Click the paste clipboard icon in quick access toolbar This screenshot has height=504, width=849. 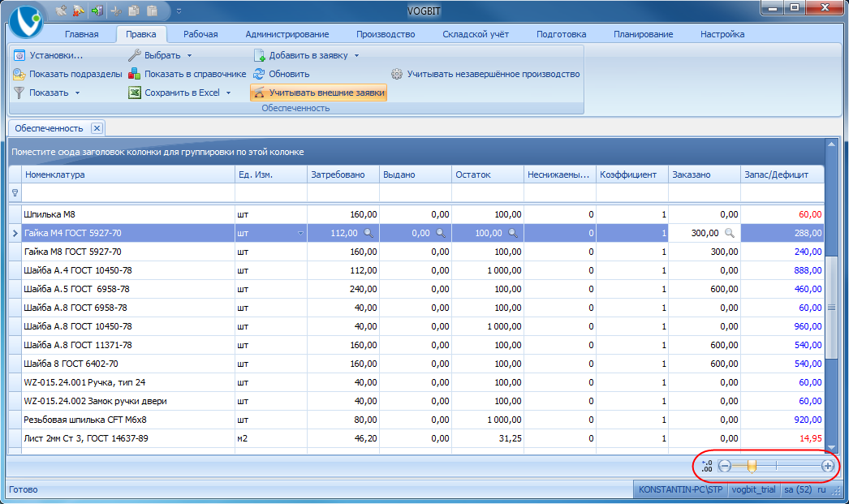(x=152, y=11)
